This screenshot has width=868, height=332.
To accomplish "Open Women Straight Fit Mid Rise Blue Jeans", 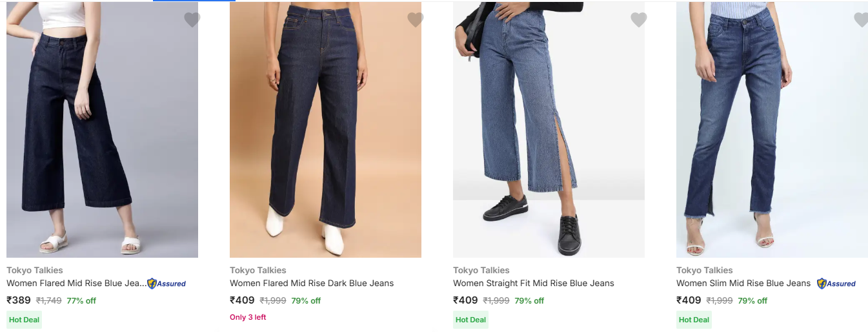I will click(x=534, y=283).
